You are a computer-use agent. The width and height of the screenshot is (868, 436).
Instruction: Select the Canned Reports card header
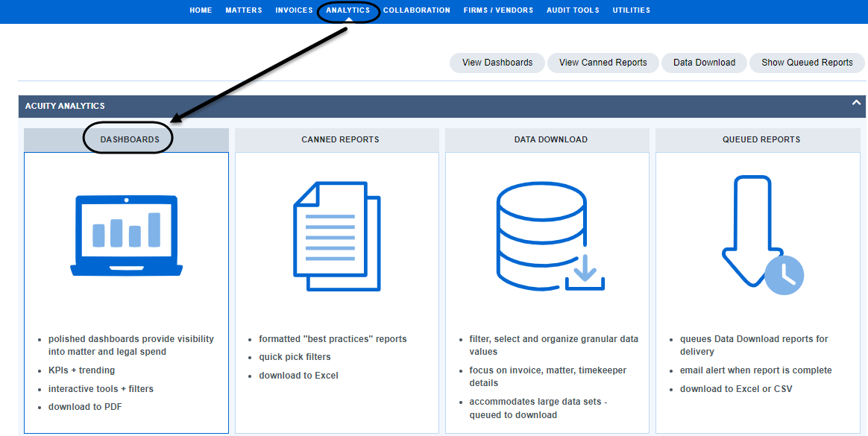pos(336,139)
